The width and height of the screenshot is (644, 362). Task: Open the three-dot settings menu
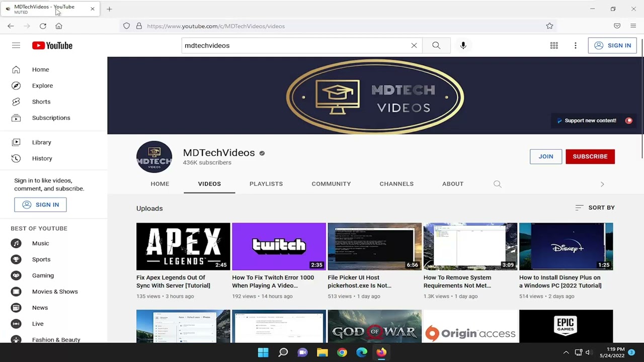click(576, 45)
